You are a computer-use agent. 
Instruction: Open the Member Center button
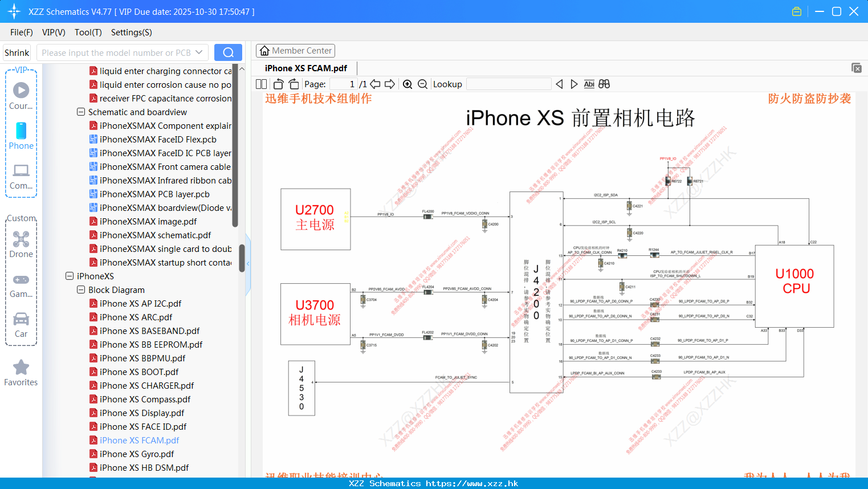coord(295,51)
